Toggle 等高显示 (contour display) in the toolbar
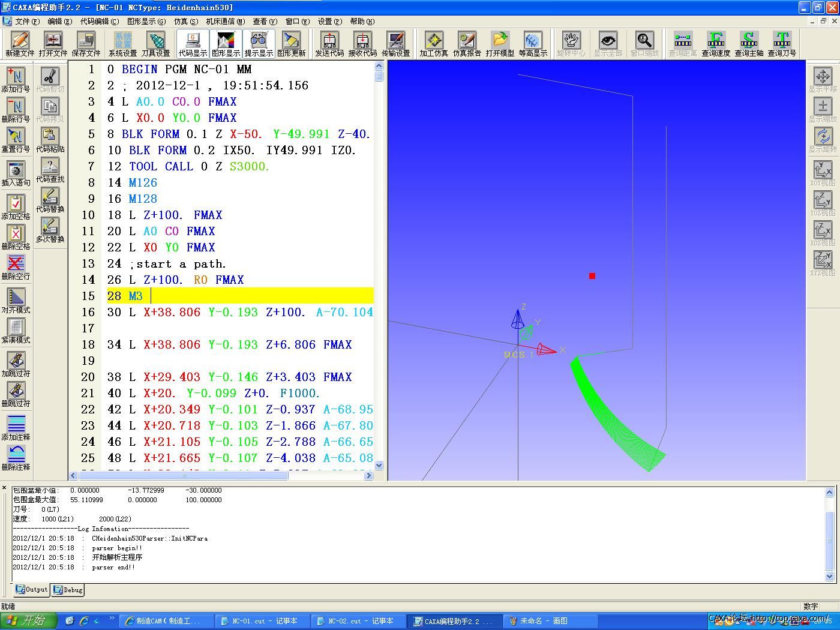 533,44
